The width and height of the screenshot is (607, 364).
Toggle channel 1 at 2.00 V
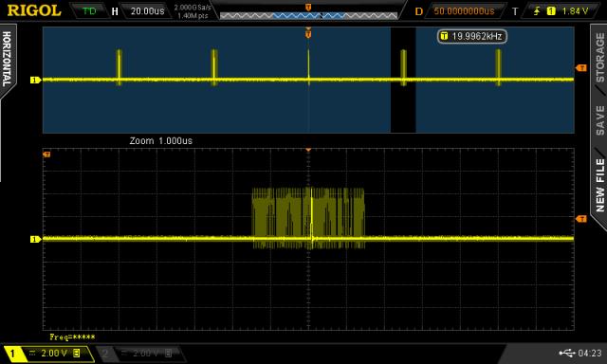click(x=49, y=354)
